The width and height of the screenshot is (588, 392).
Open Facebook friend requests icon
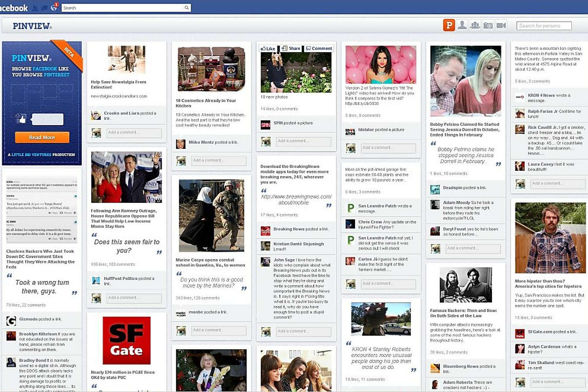point(35,8)
